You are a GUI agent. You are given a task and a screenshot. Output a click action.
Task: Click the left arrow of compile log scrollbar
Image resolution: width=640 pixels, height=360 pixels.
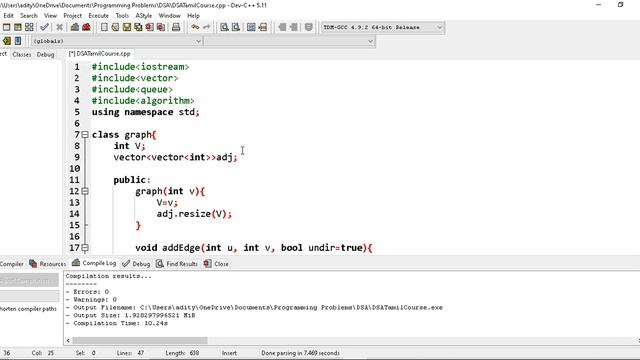68,340
